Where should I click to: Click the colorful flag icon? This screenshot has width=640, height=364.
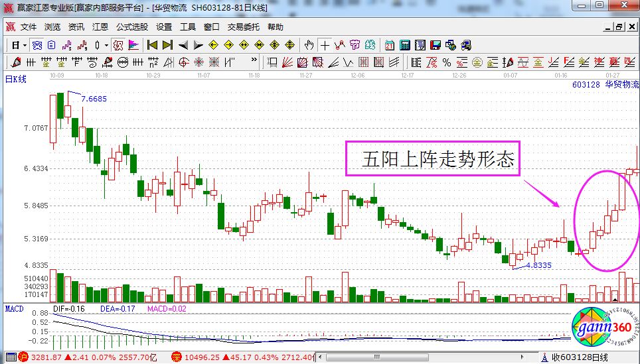click(x=133, y=45)
